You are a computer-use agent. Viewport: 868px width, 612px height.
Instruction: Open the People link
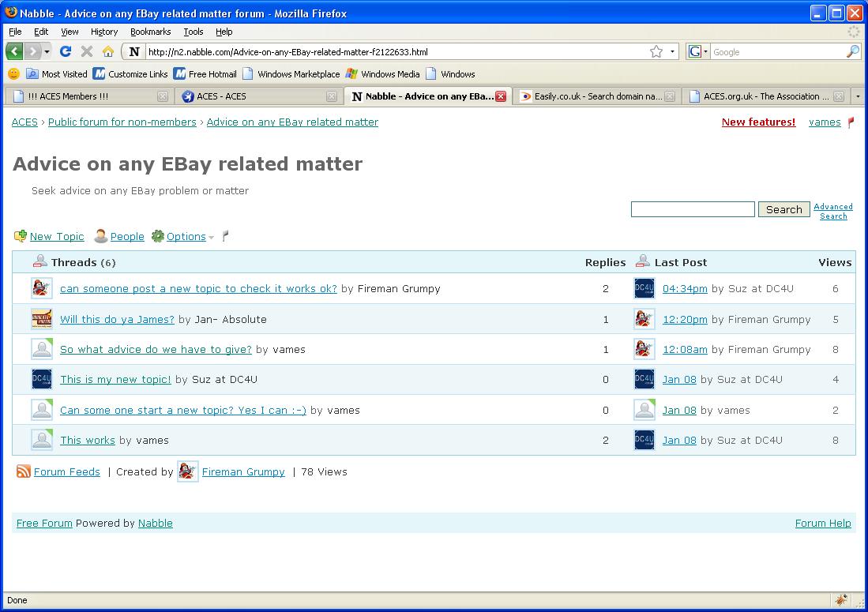click(x=127, y=236)
